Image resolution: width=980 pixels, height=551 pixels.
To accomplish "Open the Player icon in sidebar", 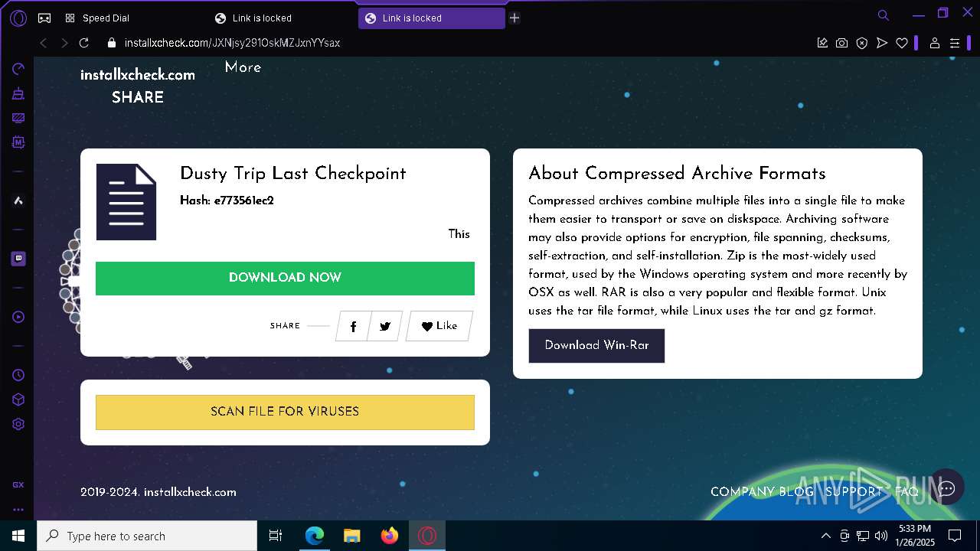I will pos(18,317).
